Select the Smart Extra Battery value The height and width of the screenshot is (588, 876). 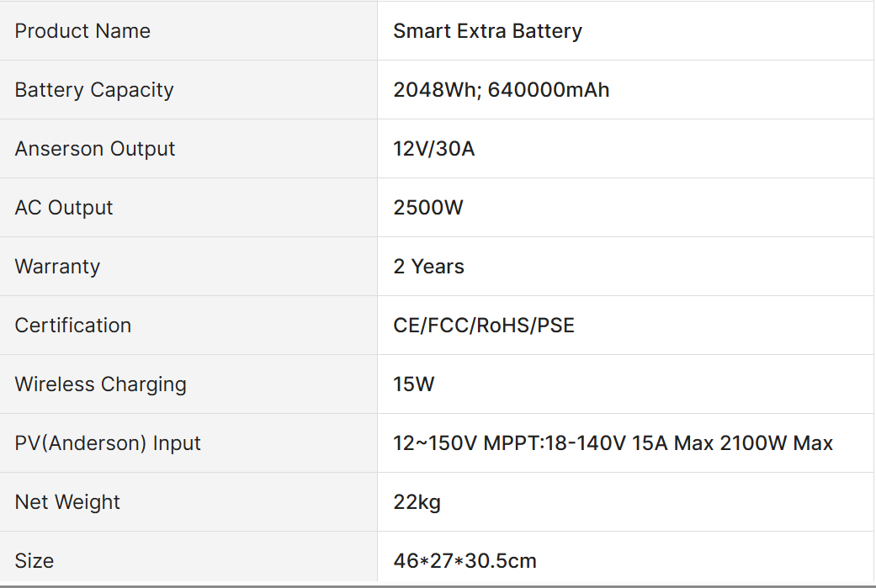pyautogui.click(x=487, y=31)
